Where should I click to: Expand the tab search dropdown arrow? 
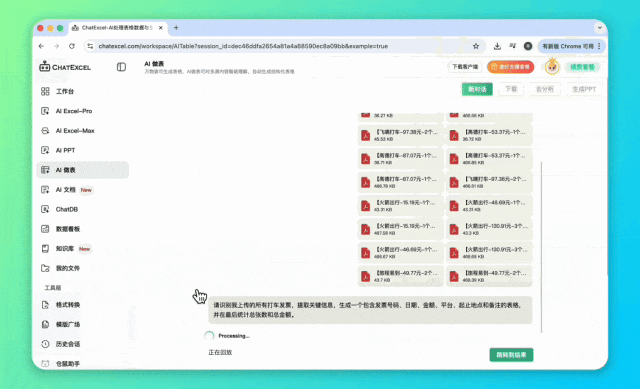tap(600, 28)
